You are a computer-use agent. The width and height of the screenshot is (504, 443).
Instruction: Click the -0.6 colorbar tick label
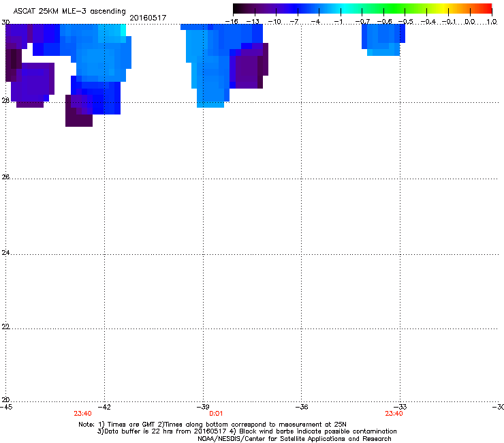pos(384,22)
